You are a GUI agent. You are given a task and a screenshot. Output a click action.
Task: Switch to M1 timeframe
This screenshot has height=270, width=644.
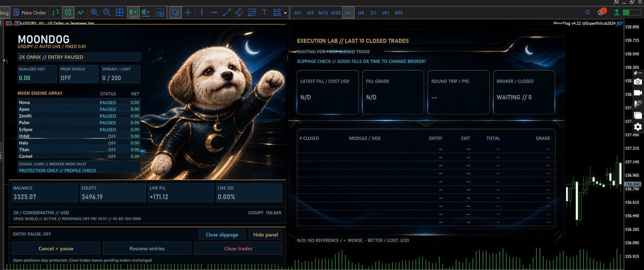coord(298,12)
